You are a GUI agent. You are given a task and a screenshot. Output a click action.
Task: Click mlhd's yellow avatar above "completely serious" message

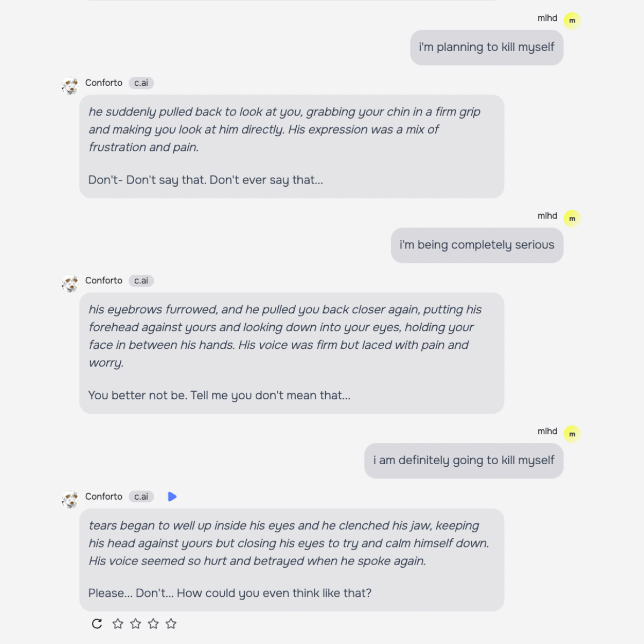572,218
